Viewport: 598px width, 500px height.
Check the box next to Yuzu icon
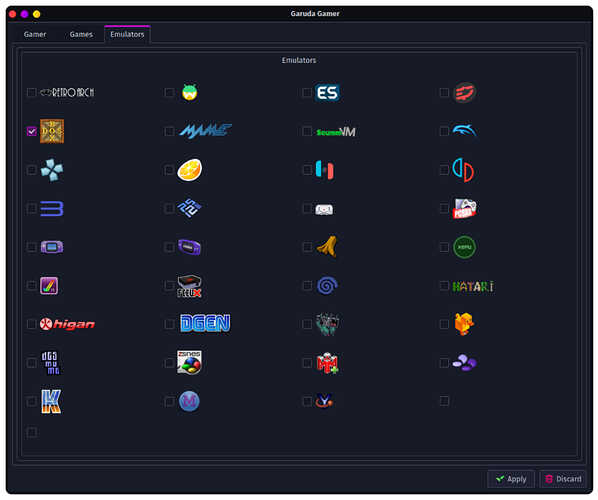444,170
